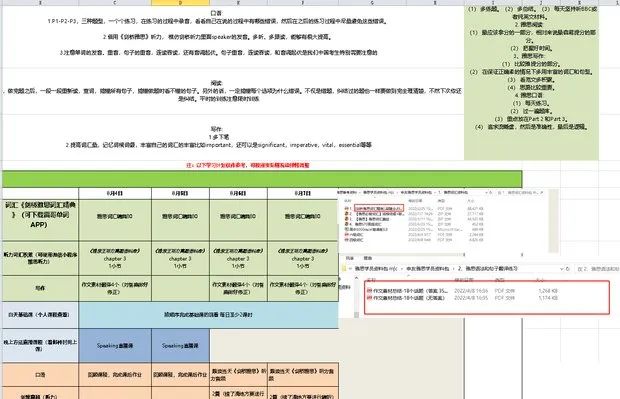Click the 写作 row label cell
The height and width of the screenshot is (399, 620).
(40, 288)
